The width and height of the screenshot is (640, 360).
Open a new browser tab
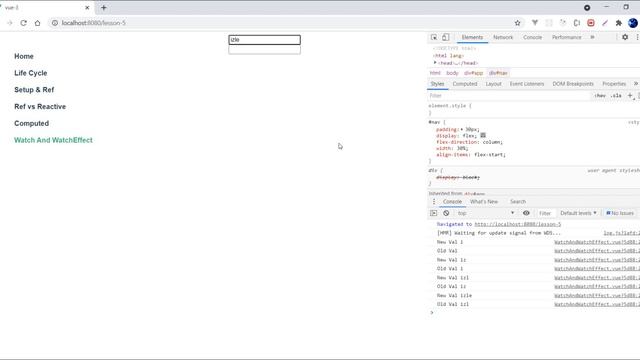104,7
